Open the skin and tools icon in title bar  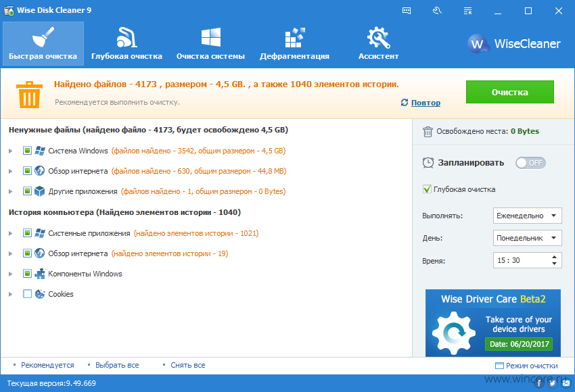[437, 11]
